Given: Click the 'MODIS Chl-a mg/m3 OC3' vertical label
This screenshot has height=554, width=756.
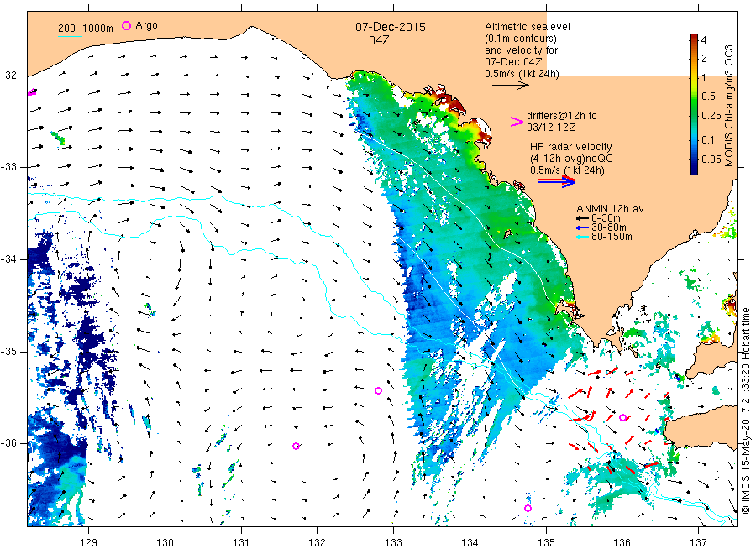Looking at the screenshot, I should coord(729,106).
